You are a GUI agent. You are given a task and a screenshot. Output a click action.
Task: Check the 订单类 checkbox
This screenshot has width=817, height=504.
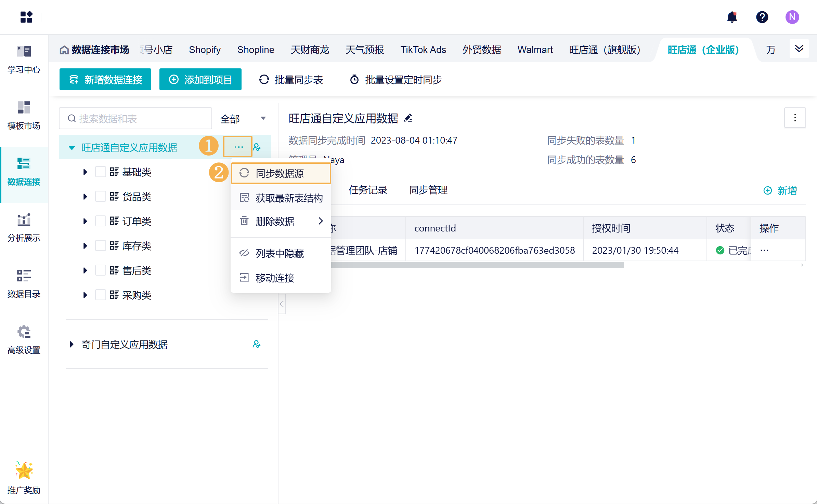[100, 221]
